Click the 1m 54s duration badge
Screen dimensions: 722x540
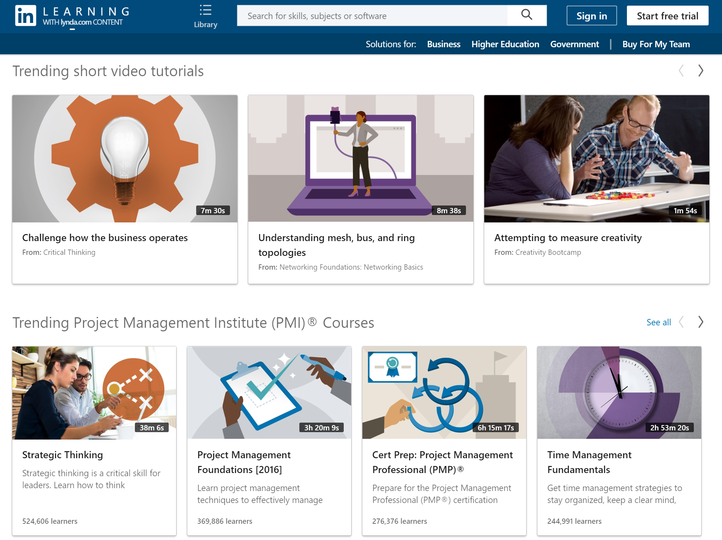click(x=685, y=210)
